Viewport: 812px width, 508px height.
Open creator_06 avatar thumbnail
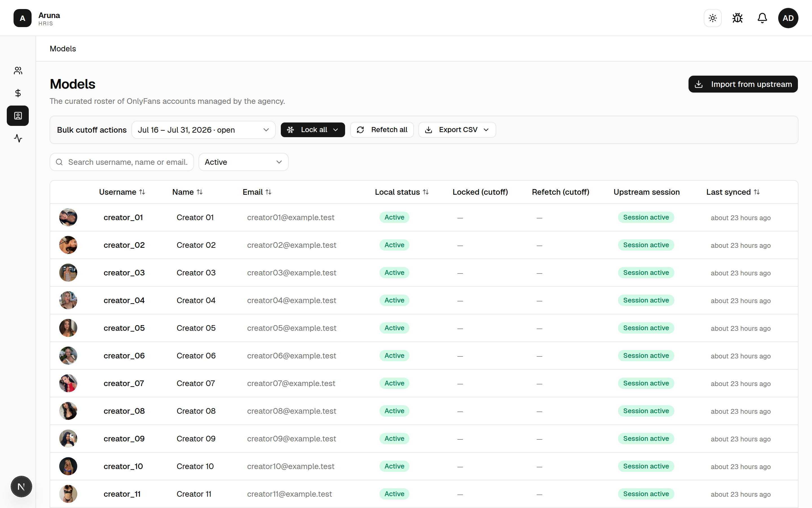click(68, 356)
